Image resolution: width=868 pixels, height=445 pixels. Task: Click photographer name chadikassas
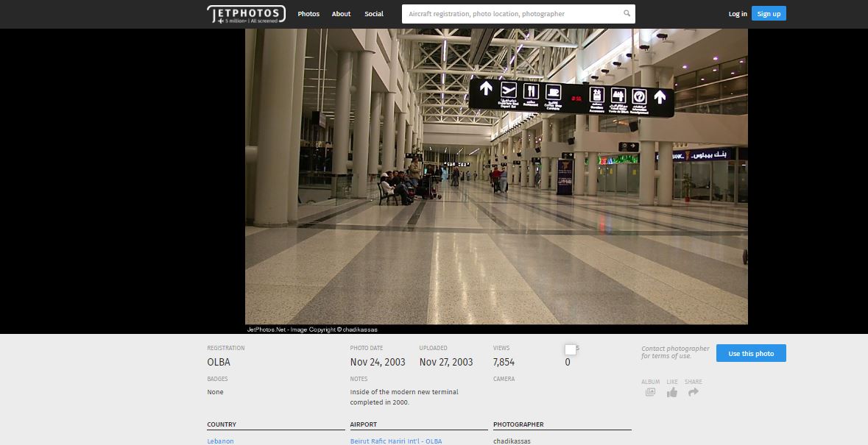pos(512,441)
